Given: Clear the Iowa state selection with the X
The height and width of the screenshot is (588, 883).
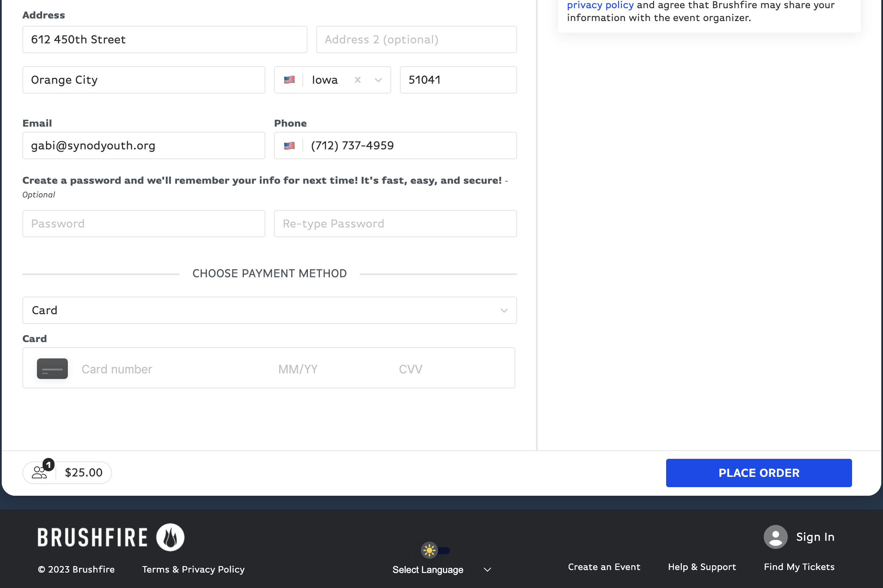Looking at the screenshot, I should coord(358,80).
